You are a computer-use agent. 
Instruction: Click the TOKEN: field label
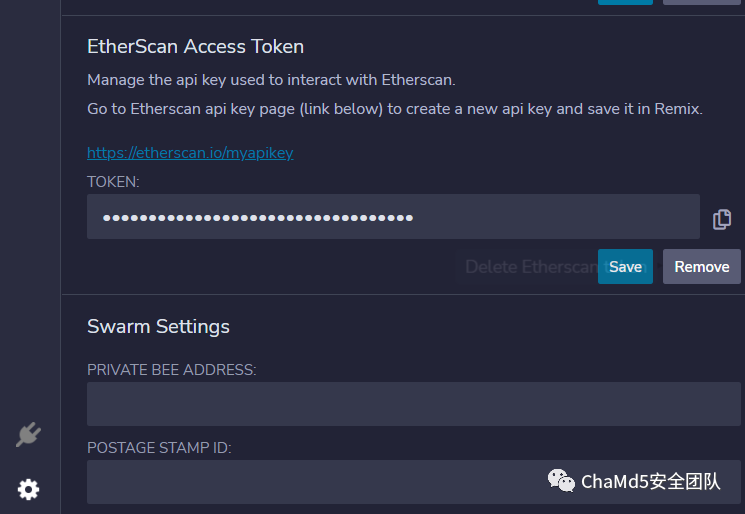[x=113, y=182]
